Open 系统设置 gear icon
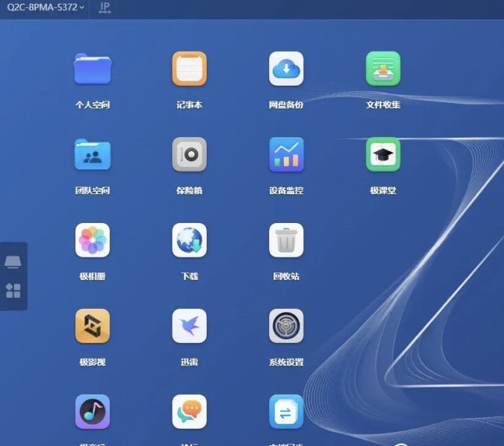Screen dimensions: 504x446 286,326
